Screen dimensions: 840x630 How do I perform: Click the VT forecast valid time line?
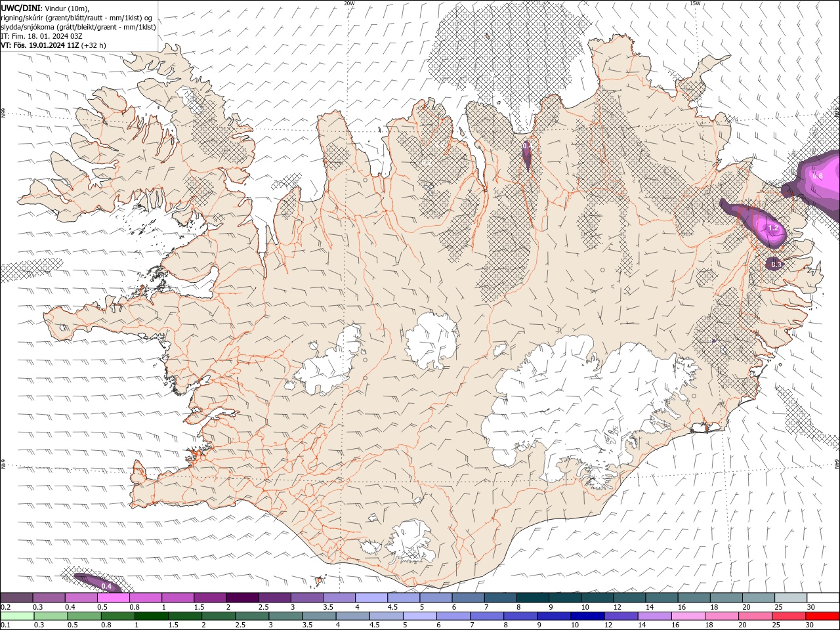[x=53, y=45]
